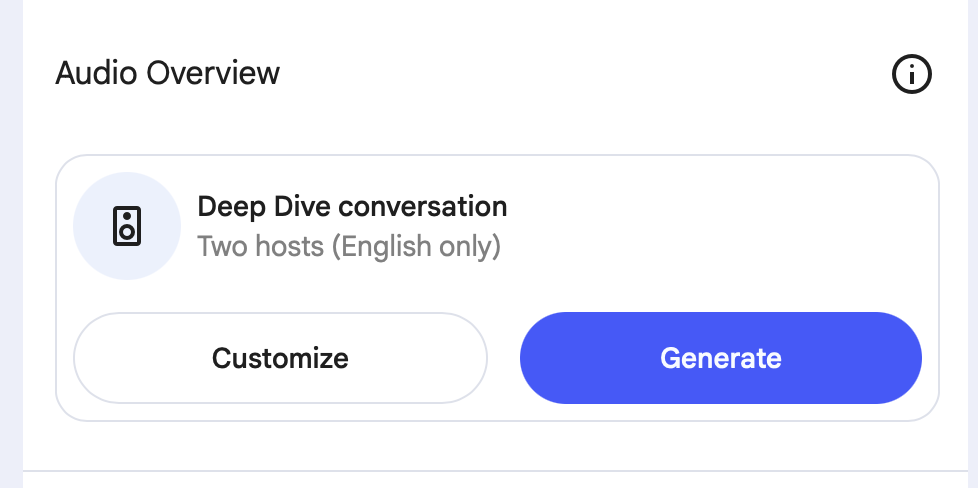Select the blue Generate pill button
This screenshot has height=488, width=978.
point(720,358)
